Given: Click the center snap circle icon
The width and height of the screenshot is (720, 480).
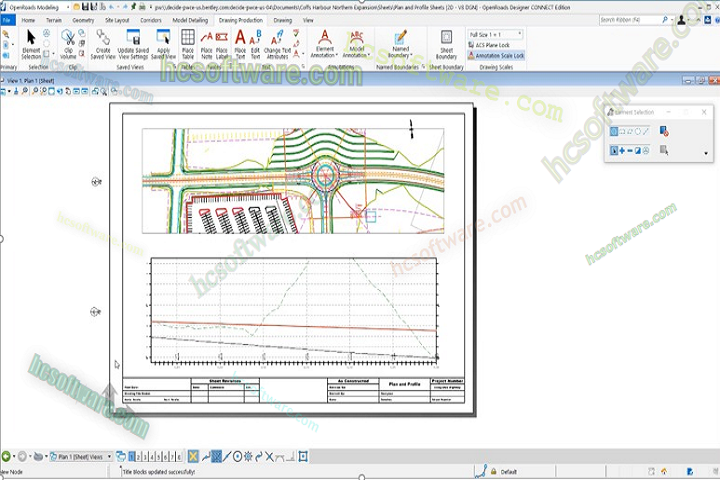Looking at the screenshot, I should [x=237, y=457].
